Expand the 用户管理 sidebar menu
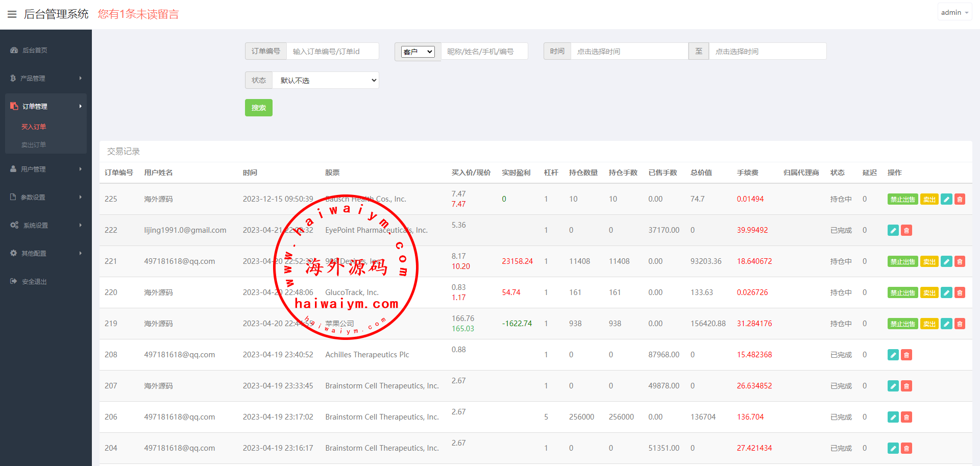 tap(46, 169)
